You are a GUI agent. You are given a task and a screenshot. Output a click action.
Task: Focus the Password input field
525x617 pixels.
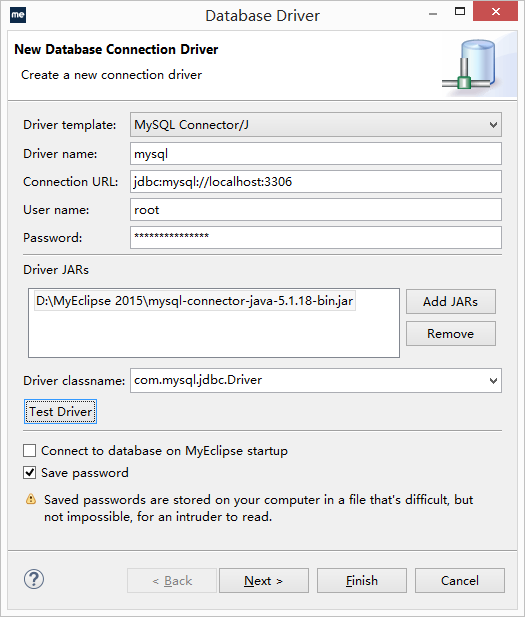pyautogui.click(x=316, y=237)
